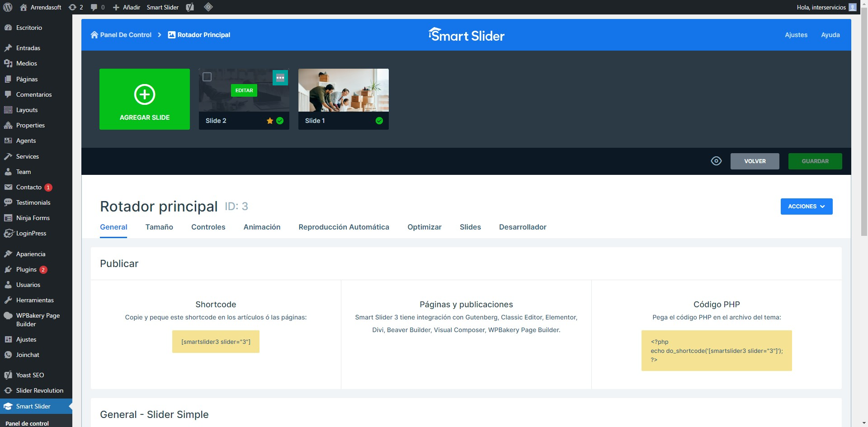Switch to the Tamaño tab
The height and width of the screenshot is (427, 868).
pos(159,227)
